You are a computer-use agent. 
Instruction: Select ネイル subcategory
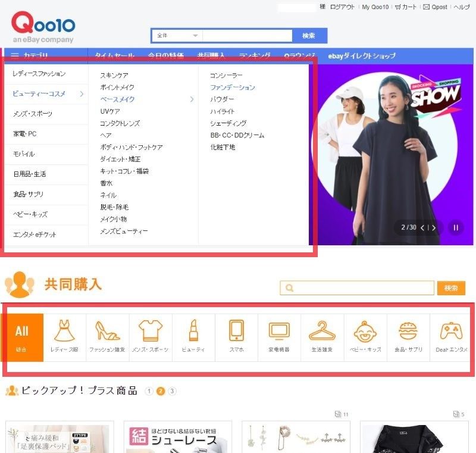[x=108, y=195]
